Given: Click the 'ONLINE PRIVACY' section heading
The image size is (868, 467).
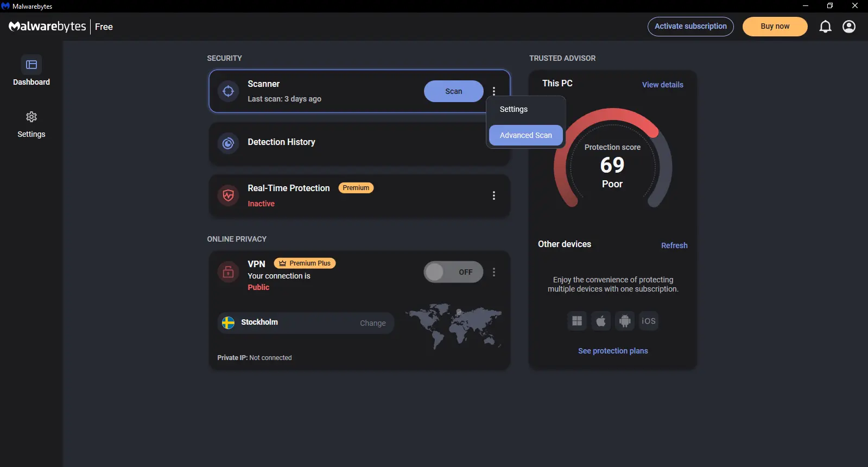Looking at the screenshot, I should pos(237,239).
